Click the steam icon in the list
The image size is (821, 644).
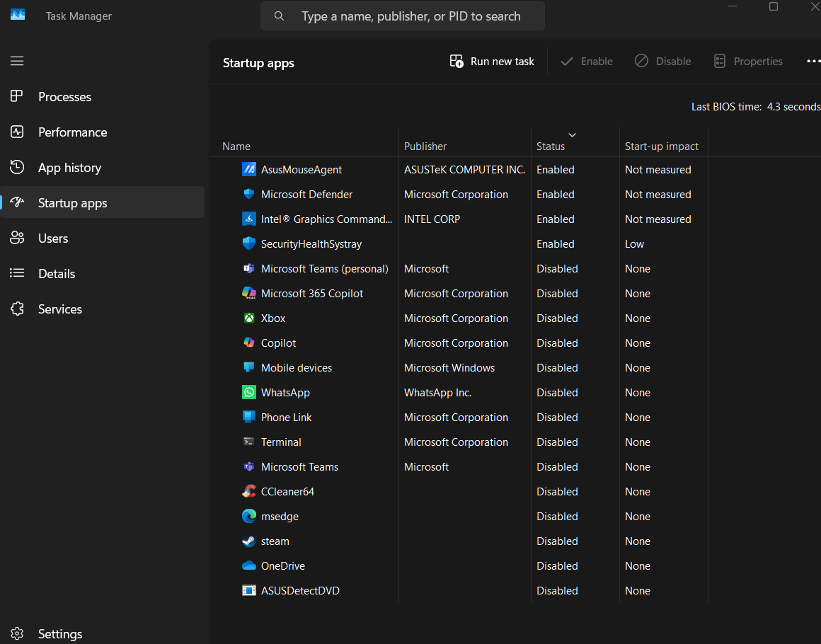tap(248, 541)
